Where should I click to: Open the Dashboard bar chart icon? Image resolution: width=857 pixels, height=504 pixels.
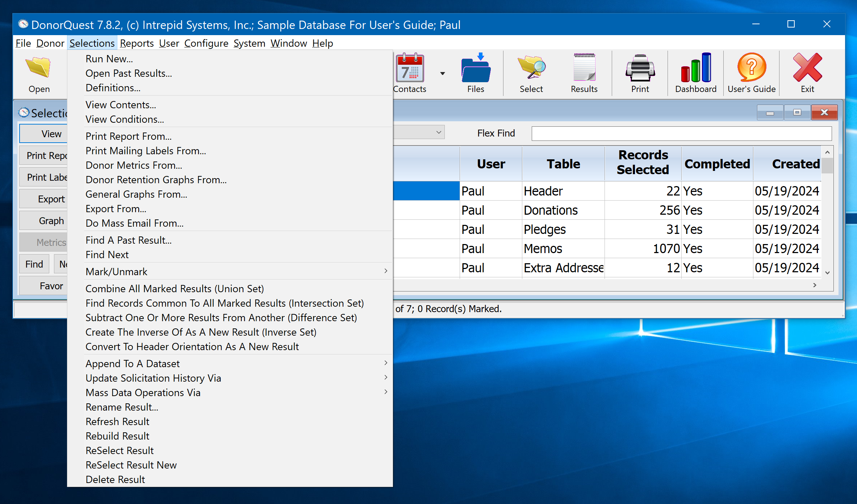pos(695,68)
